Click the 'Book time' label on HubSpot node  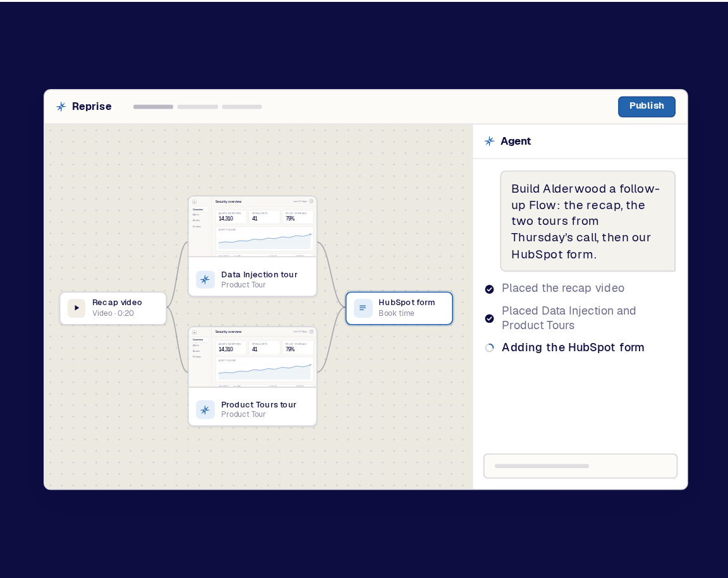(396, 313)
